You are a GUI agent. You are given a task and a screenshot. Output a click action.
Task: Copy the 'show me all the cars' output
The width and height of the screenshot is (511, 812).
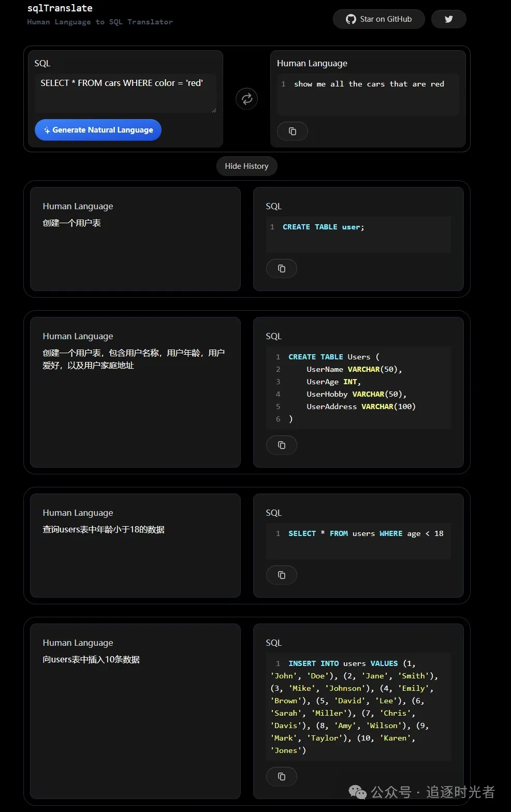[x=292, y=132]
